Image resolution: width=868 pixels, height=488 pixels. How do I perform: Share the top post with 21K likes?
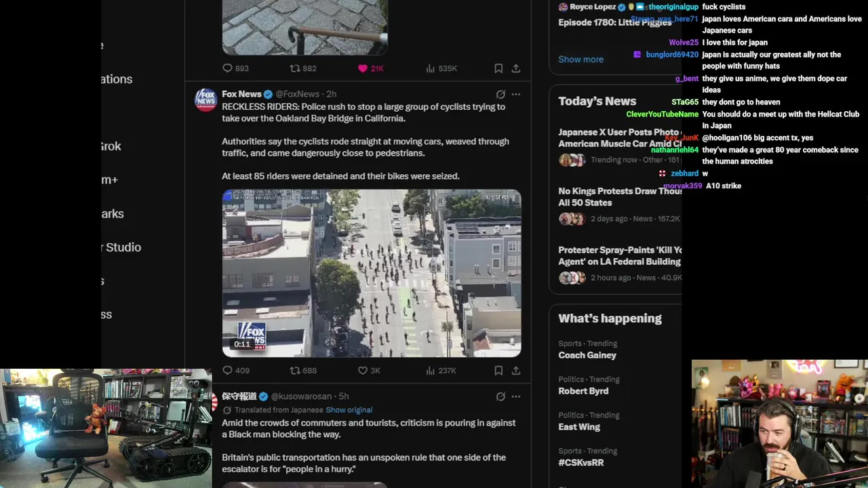516,68
